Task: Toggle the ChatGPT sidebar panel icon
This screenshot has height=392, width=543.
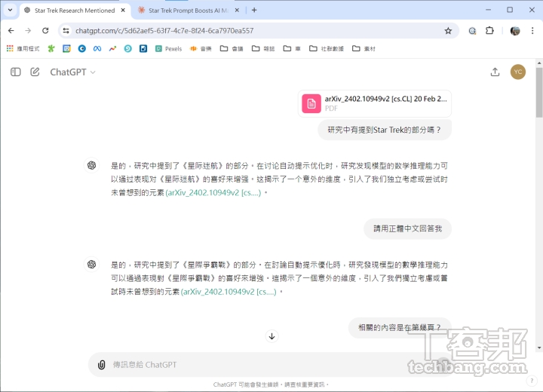Action: (16, 72)
